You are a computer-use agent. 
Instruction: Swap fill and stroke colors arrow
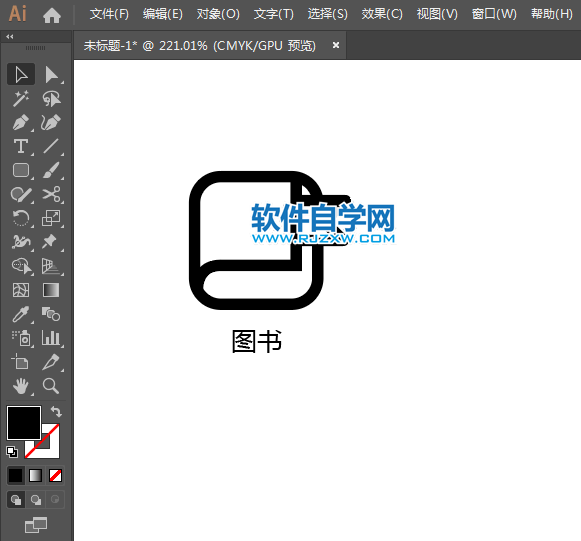pos(56,412)
